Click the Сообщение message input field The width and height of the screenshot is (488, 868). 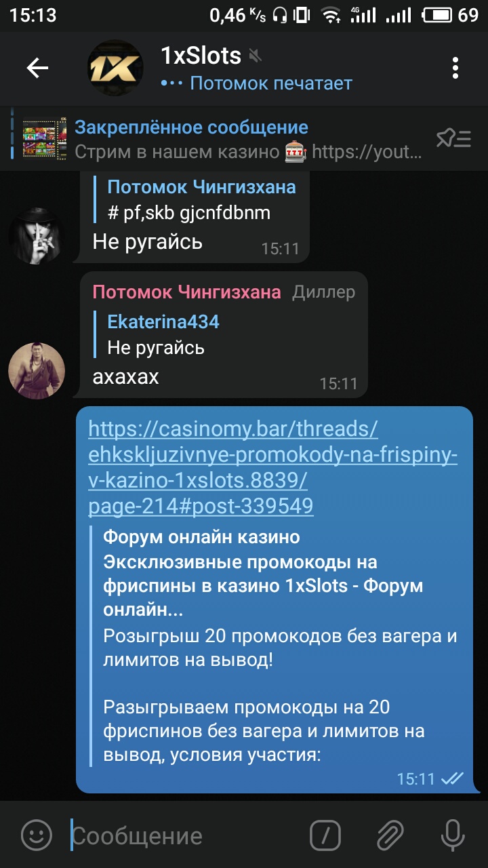click(x=183, y=835)
